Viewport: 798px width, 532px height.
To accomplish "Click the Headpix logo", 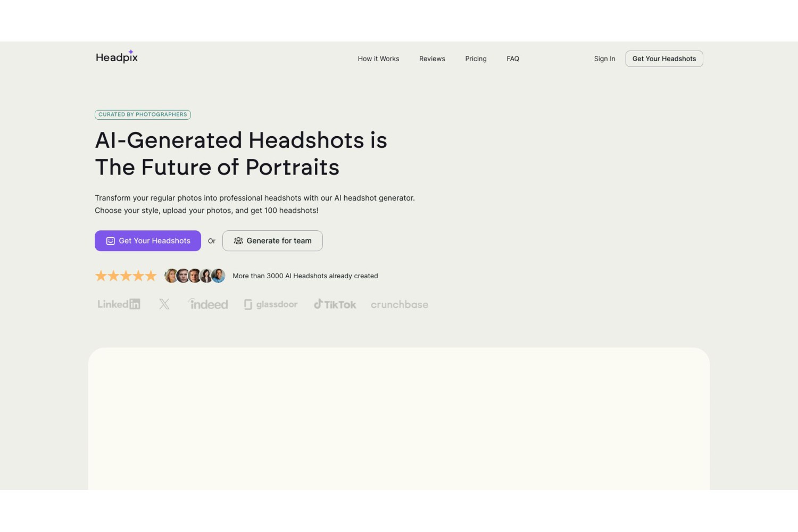I will [x=117, y=56].
